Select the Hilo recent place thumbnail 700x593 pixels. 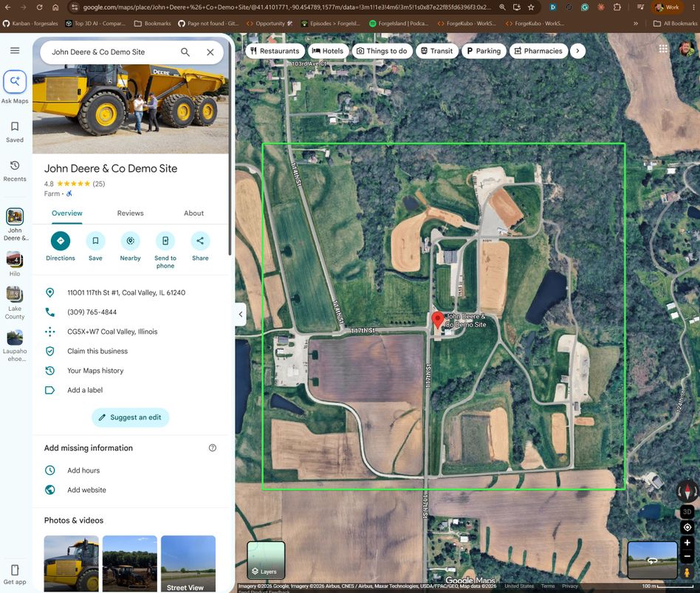click(x=15, y=259)
